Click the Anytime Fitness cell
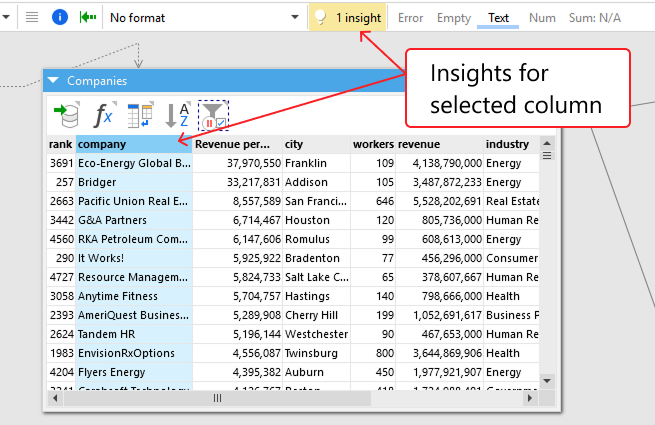 coord(134,296)
